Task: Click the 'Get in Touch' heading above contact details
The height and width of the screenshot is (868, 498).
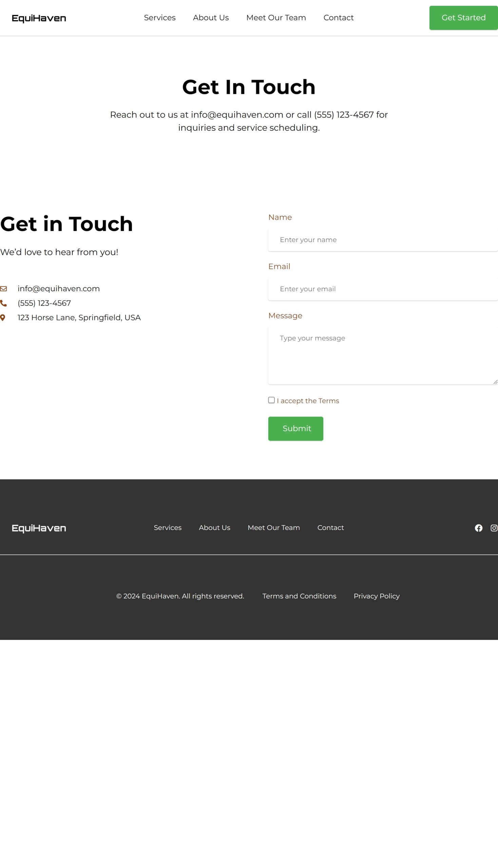Action: coord(66,224)
